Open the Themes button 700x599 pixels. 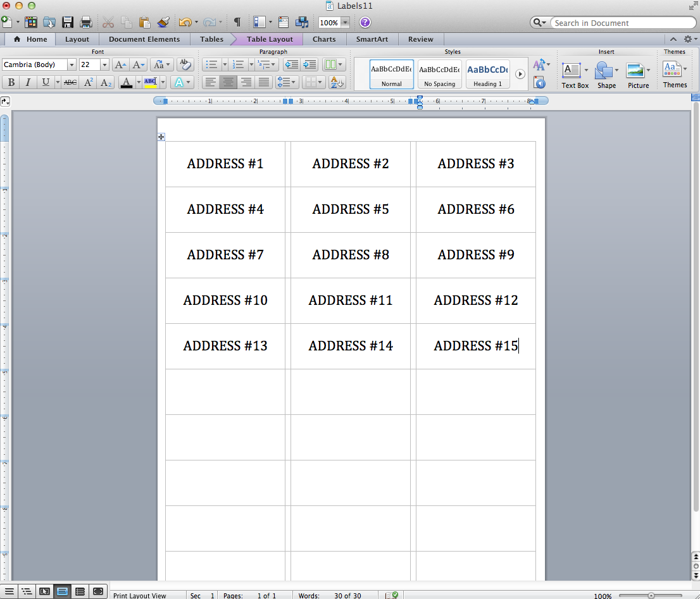coord(675,75)
